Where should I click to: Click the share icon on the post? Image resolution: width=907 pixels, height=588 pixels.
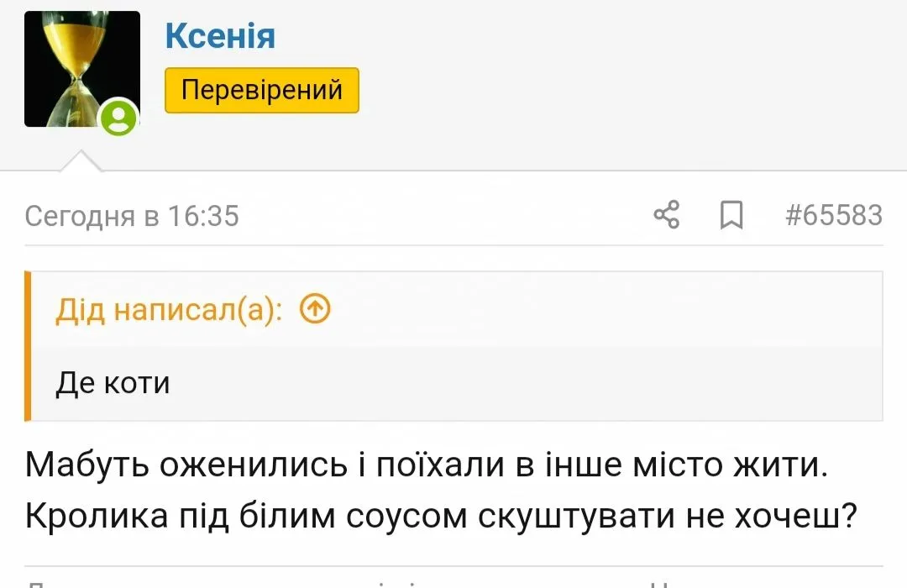click(x=666, y=215)
